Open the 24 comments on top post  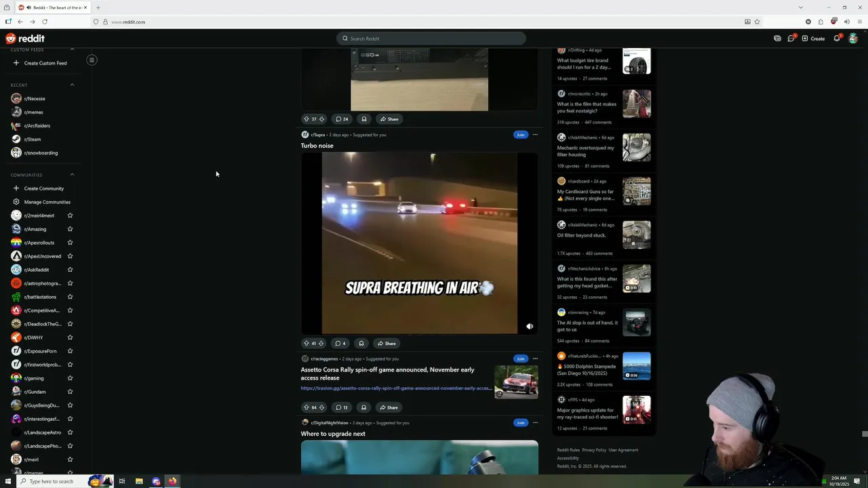point(342,119)
